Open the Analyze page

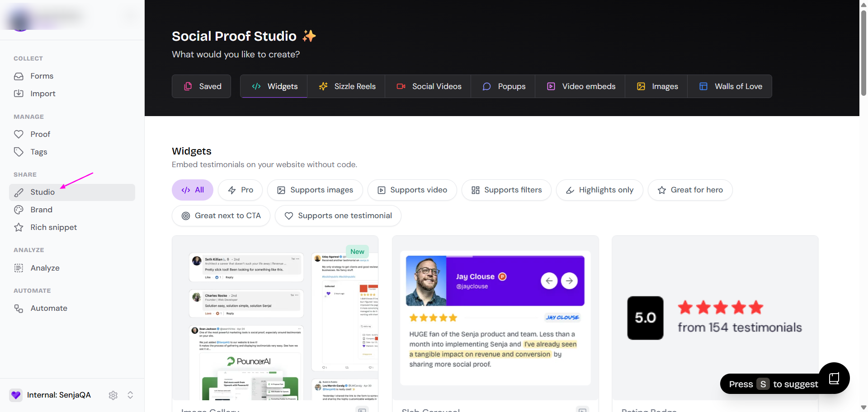tap(45, 268)
